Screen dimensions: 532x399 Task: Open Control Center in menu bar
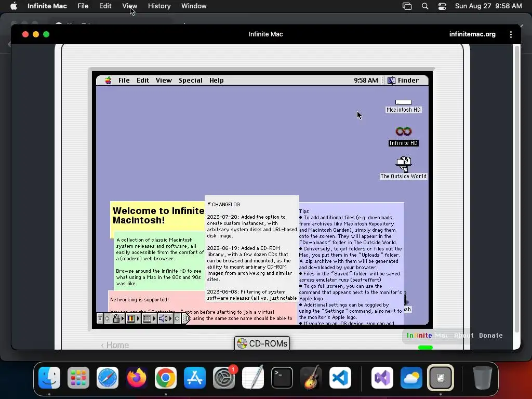tap(442, 6)
